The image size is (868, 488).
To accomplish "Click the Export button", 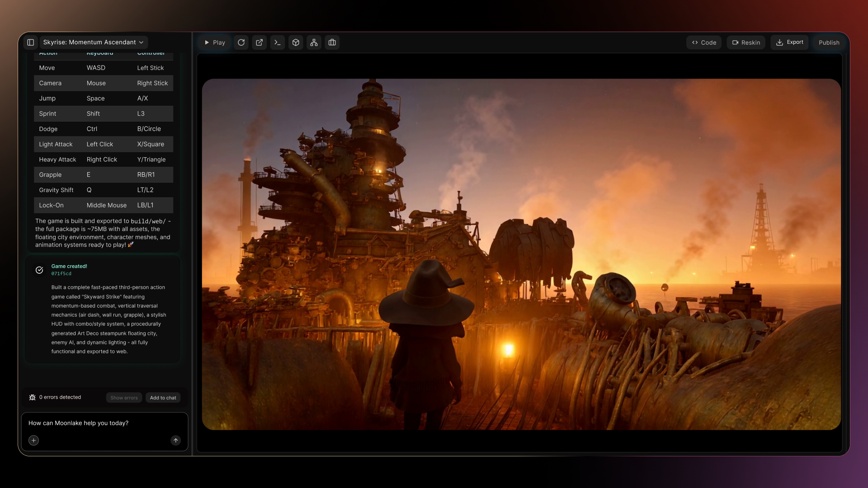I will [789, 42].
